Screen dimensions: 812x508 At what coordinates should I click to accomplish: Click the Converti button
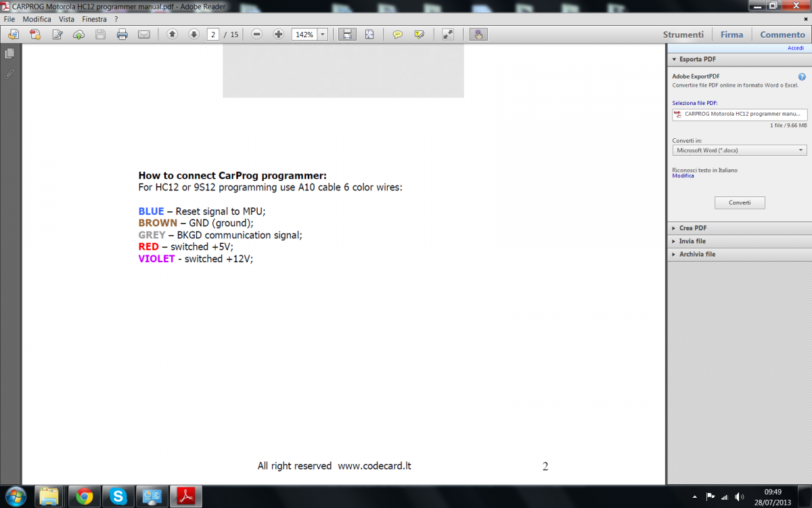pyautogui.click(x=740, y=203)
